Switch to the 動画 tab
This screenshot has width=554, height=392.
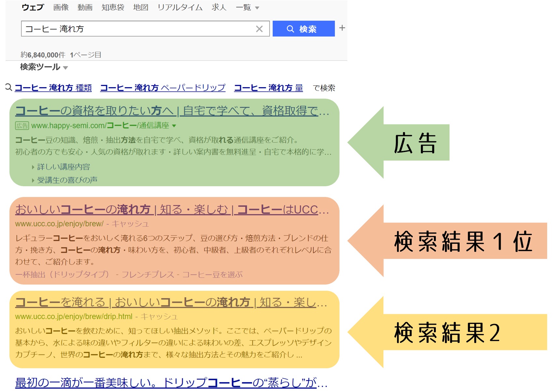[x=85, y=7]
